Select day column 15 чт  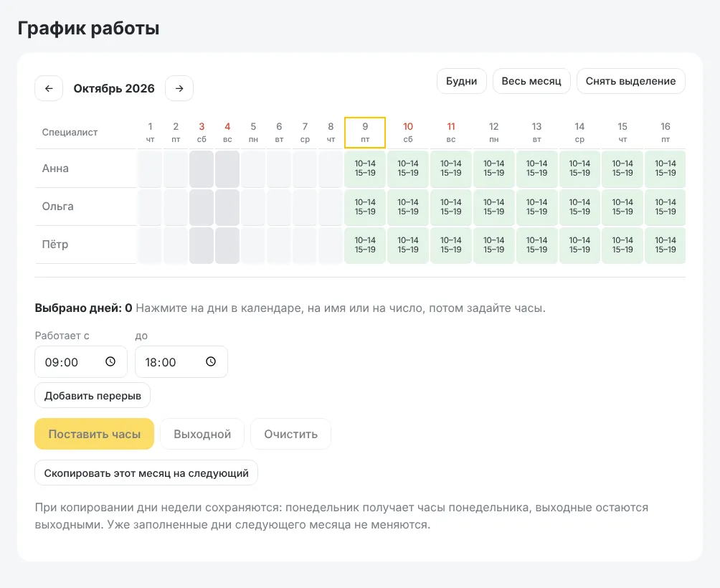tap(622, 132)
